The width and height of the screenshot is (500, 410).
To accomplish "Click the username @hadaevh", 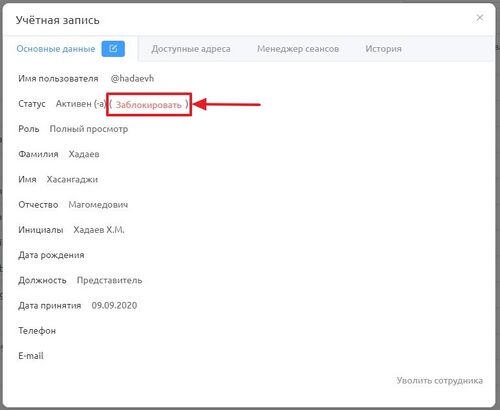I will [132, 78].
